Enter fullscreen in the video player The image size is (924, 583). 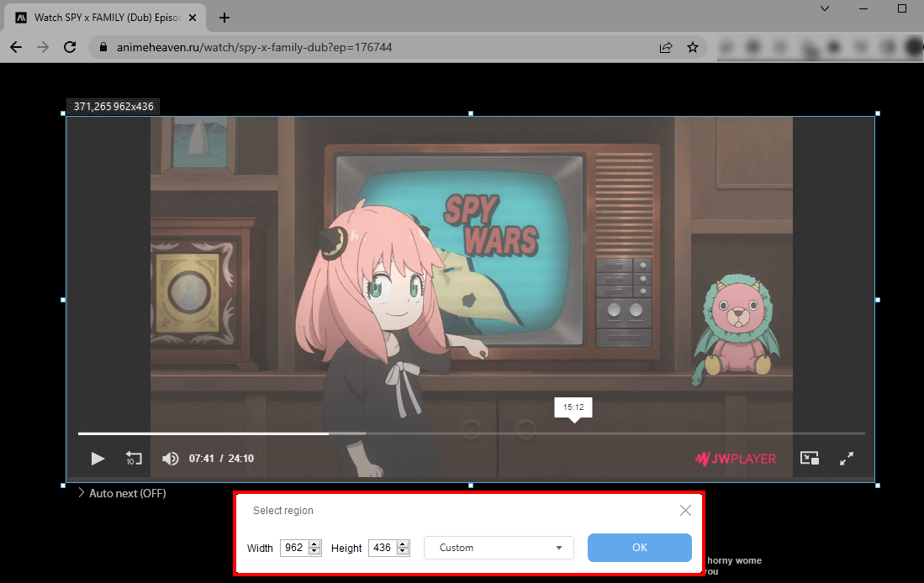[x=846, y=458]
